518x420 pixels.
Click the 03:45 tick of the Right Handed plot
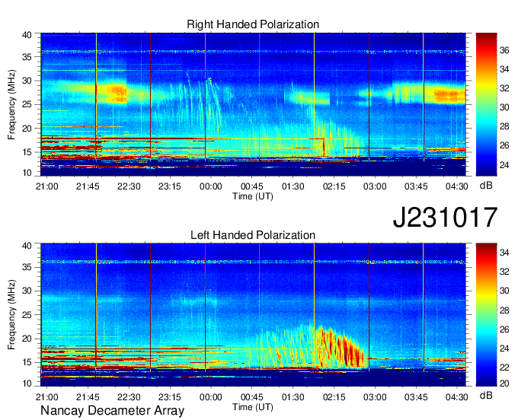click(416, 186)
